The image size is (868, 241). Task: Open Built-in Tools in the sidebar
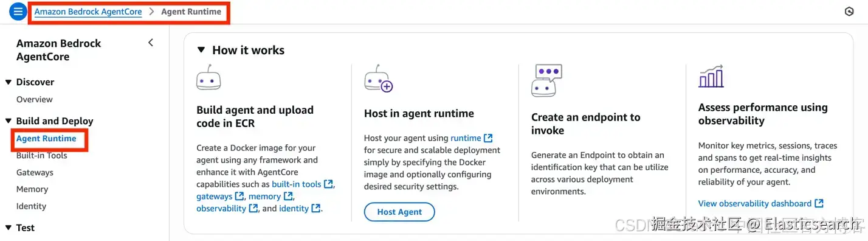tap(41, 155)
